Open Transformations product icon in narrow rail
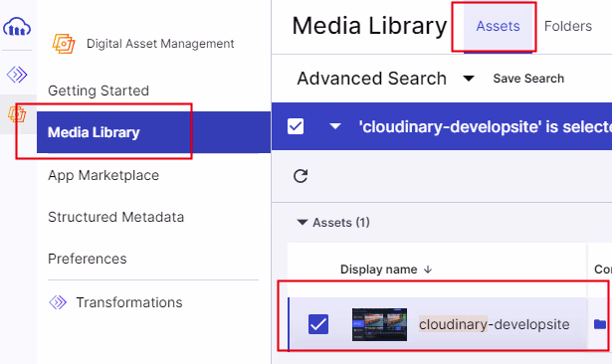The image size is (612, 364). [17, 75]
